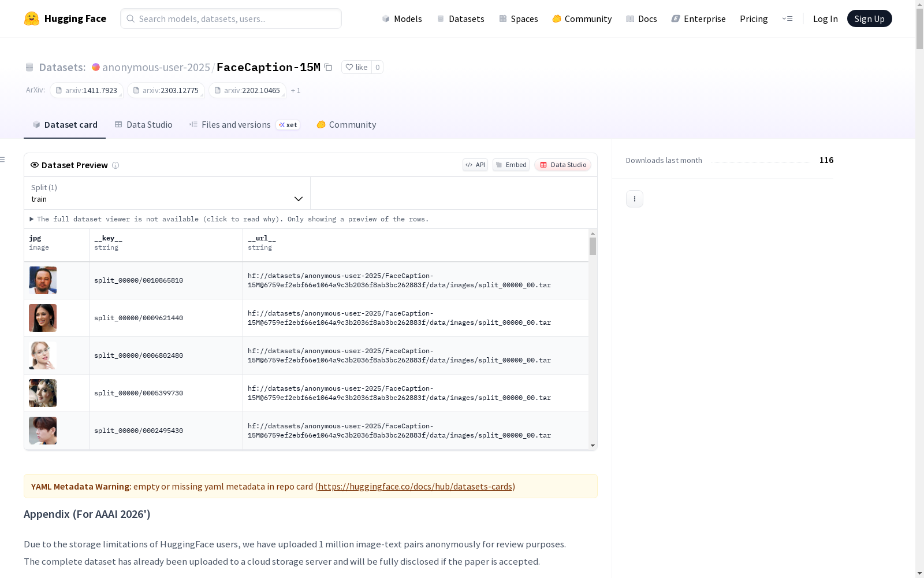The image size is (924, 578).
Task: Click the Appendix (For AAAI 2026') heading
Action: 87,514
